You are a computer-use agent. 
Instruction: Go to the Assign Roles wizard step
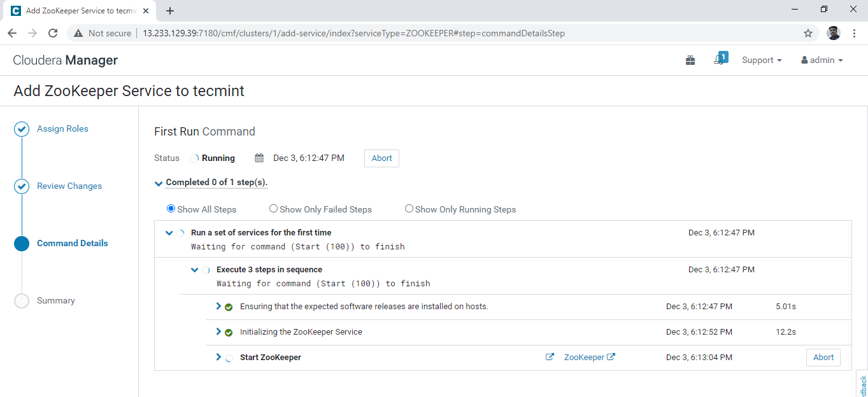[x=62, y=129]
